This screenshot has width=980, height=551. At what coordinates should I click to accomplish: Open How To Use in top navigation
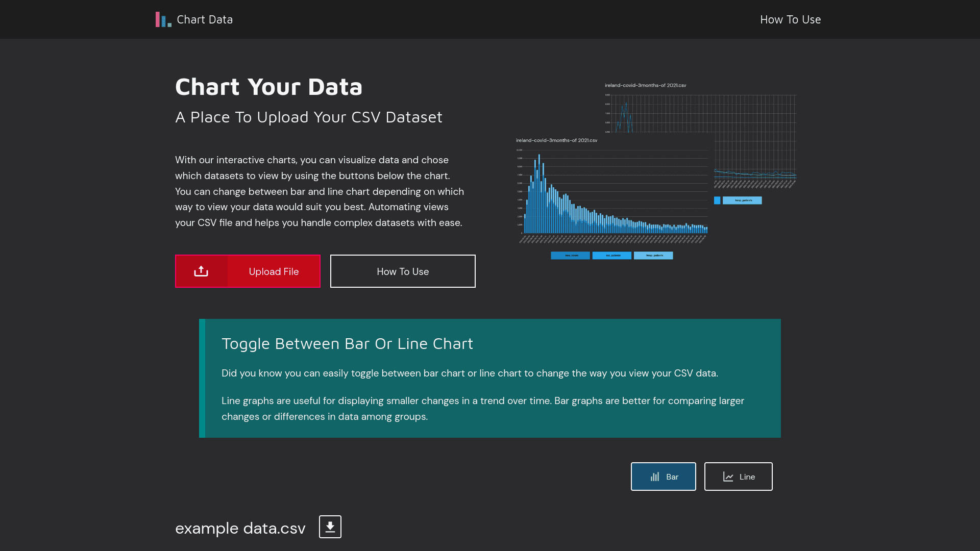tap(790, 19)
